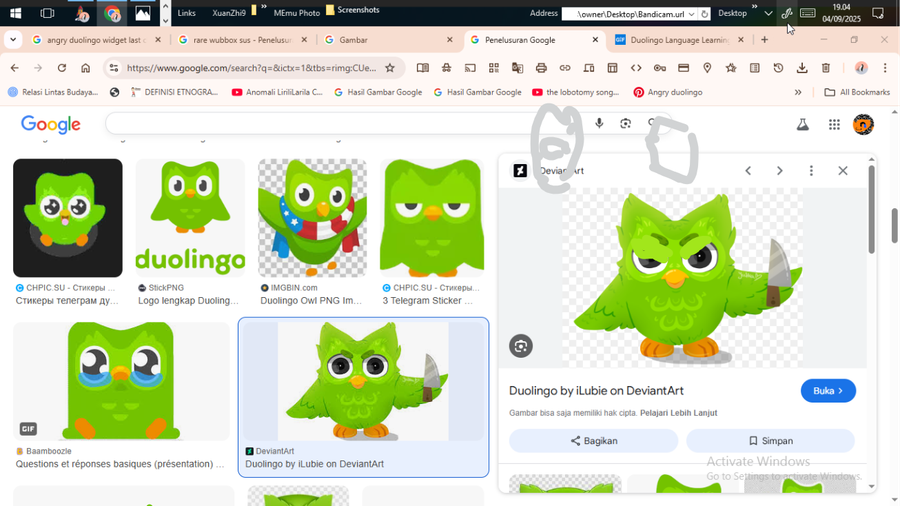Click the Google search input box
The image size is (900, 506).
click(344, 123)
